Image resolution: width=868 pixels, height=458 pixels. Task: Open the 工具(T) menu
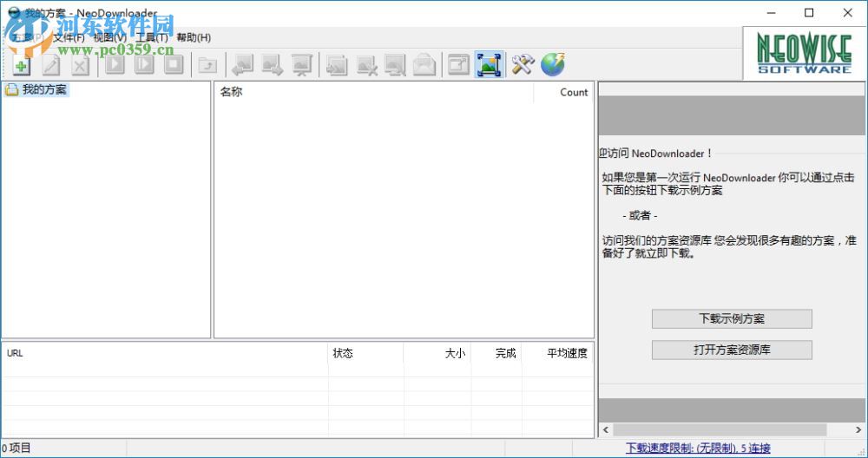[152, 37]
